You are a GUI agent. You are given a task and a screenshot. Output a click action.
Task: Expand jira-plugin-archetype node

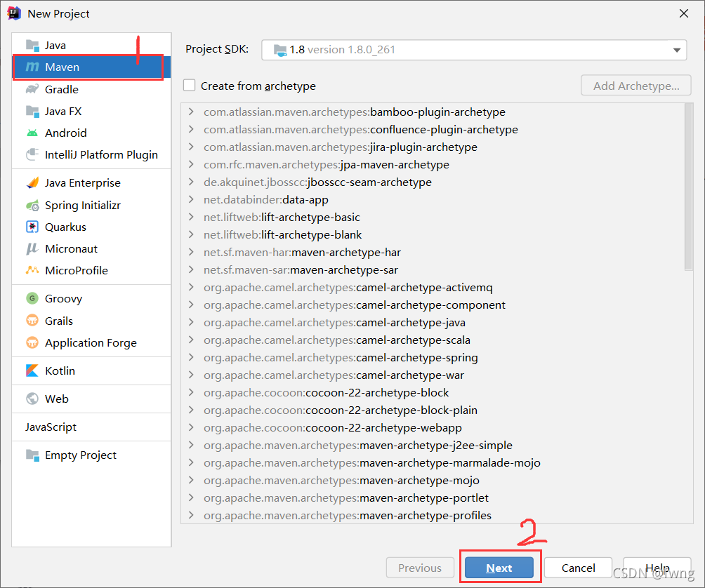tap(192, 147)
